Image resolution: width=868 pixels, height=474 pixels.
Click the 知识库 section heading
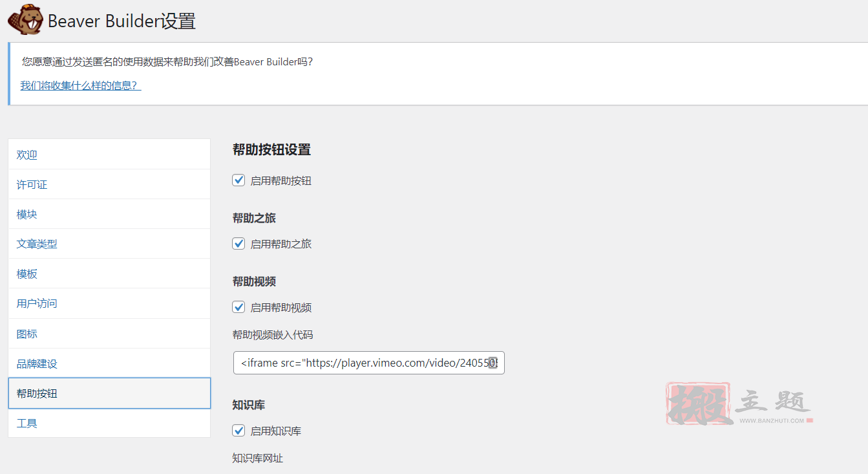[x=249, y=405]
